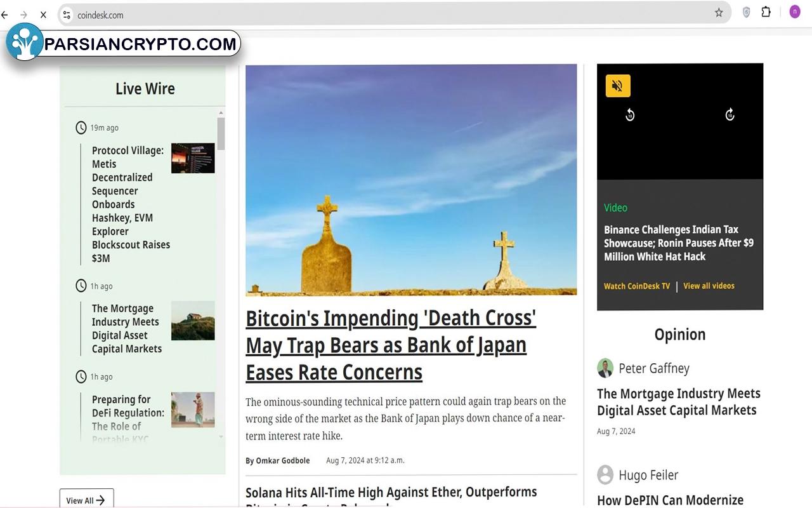Image resolution: width=812 pixels, height=508 pixels.
Task: Open the Bitcoin Death Cross headline
Action: click(391, 345)
